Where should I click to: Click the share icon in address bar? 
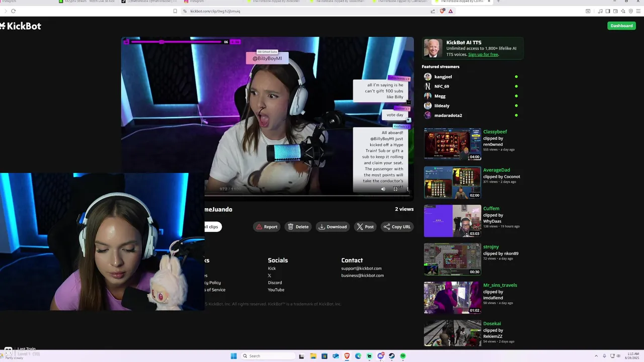coord(433,11)
